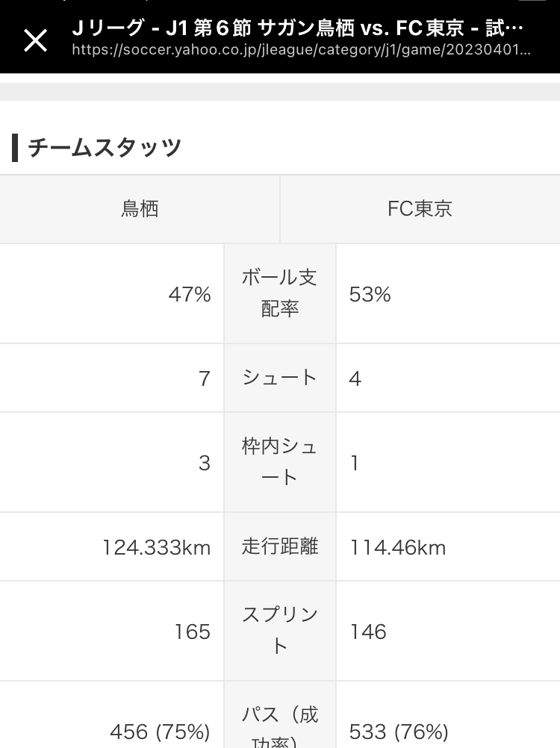Tap FC東京's sprint count 146
560x748 pixels.
click(x=368, y=632)
